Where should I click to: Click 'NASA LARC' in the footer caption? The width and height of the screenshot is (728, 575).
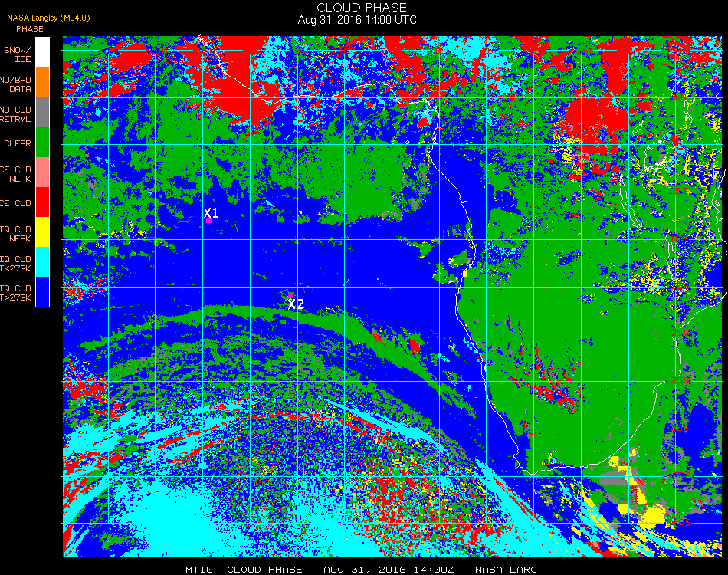point(506,570)
